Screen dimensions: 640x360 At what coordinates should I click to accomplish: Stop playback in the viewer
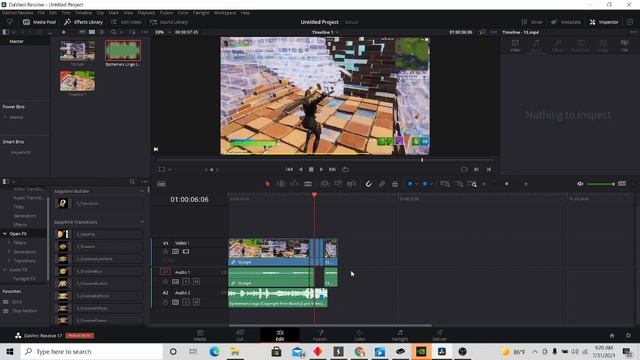pos(311,169)
